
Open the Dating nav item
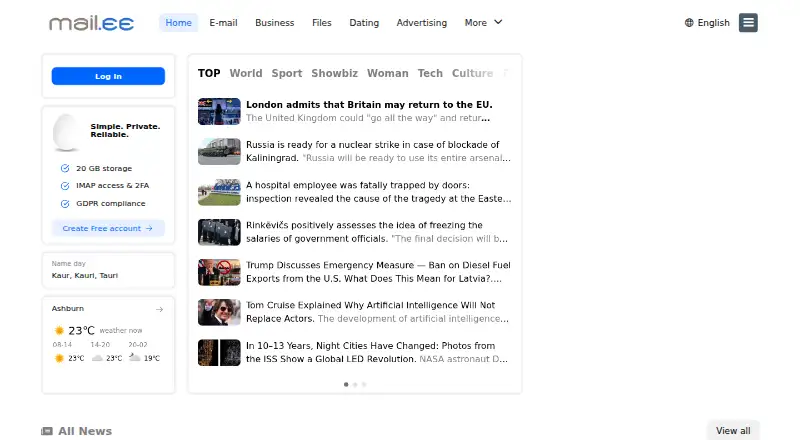[x=364, y=22]
